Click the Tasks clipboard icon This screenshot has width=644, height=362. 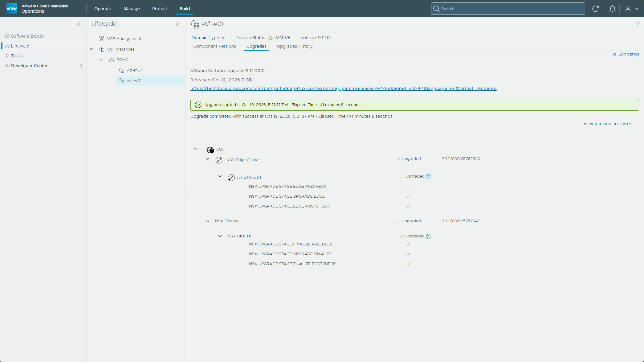tap(7, 56)
